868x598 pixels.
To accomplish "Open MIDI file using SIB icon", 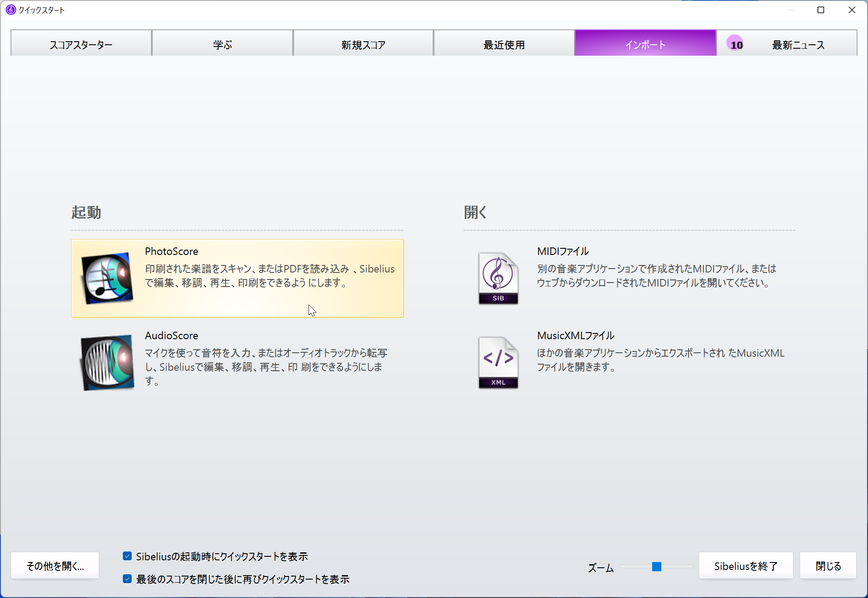I will coord(498,278).
